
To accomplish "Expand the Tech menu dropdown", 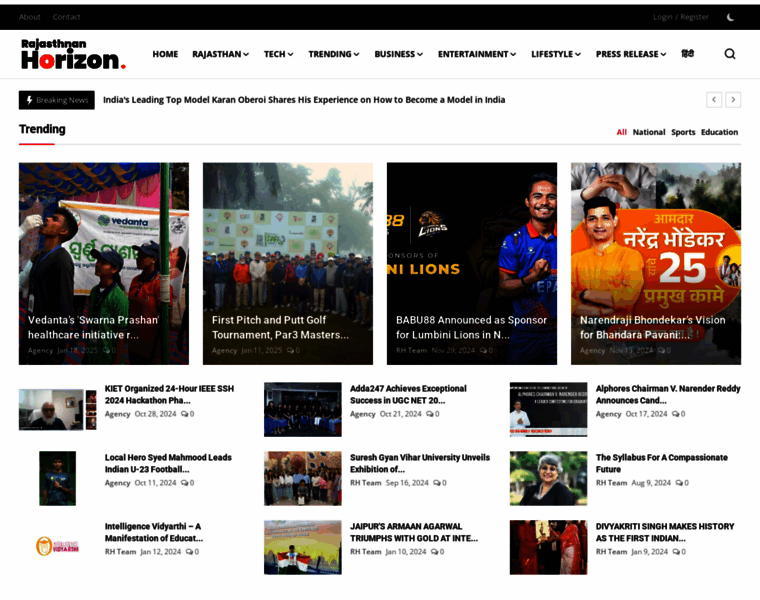I will coord(279,54).
